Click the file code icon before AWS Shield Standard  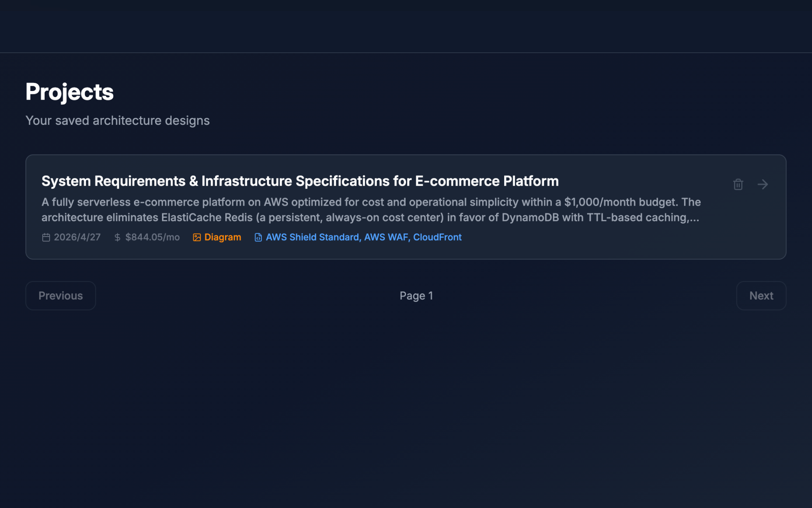[258, 237]
